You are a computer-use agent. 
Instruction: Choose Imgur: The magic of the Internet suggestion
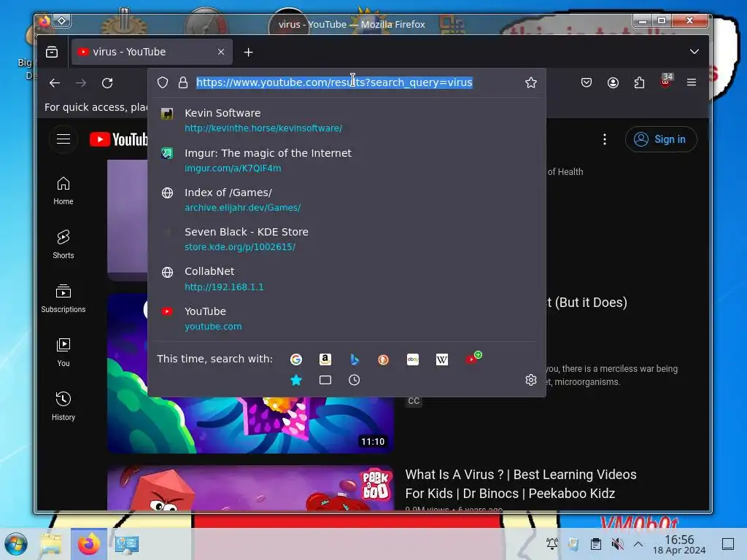pos(347,160)
